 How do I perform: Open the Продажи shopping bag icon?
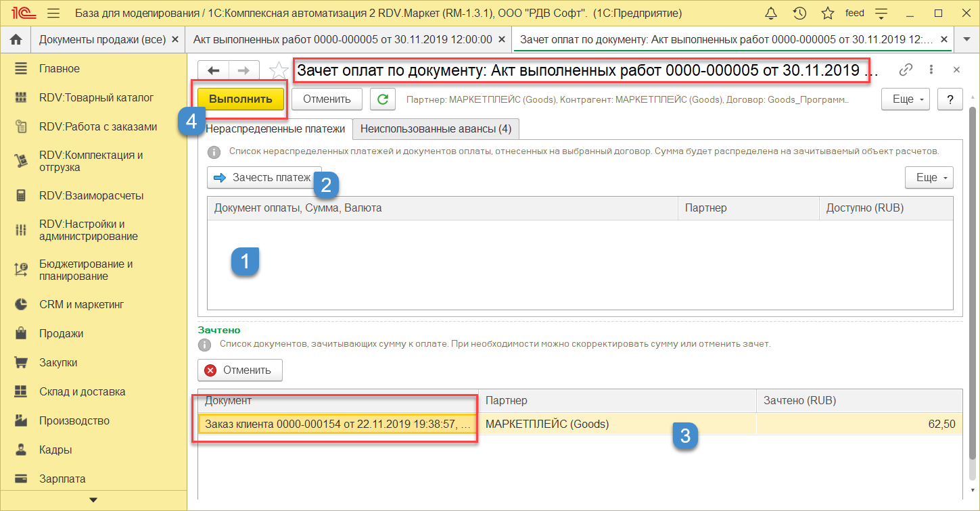(21, 333)
